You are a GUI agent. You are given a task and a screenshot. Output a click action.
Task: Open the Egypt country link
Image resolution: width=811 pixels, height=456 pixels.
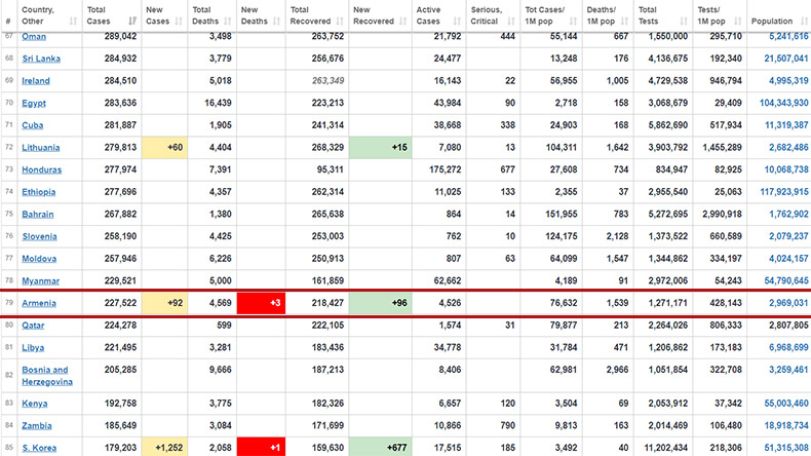tap(34, 103)
